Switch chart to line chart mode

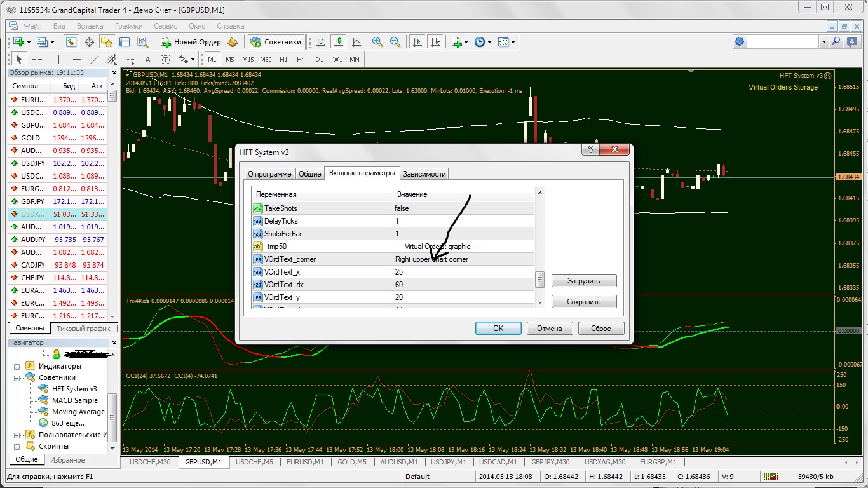[x=356, y=42]
